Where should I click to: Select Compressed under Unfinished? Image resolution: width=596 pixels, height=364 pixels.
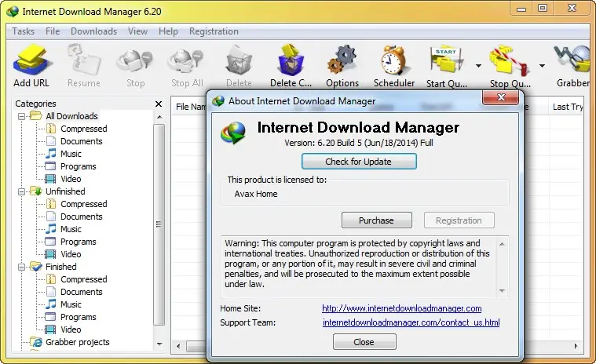[x=83, y=204]
